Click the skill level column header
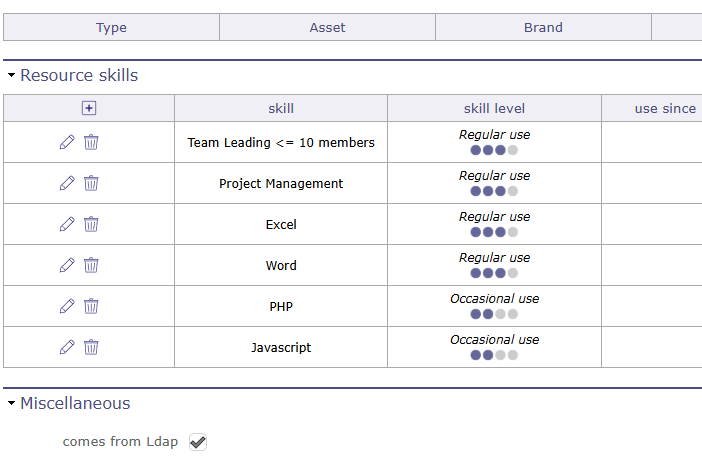 494,108
